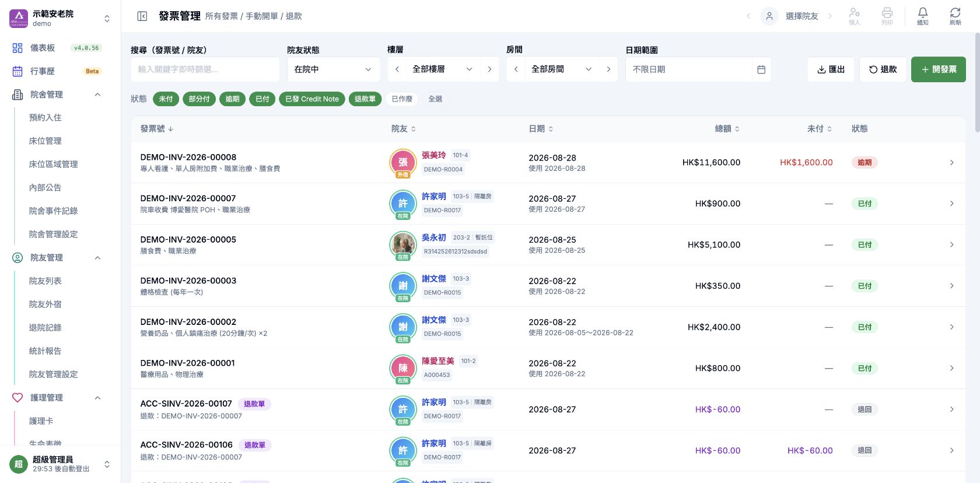The width and height of the screenshot is (980, 483).
Task: Go to next room arrow
Action: (608, 69)
